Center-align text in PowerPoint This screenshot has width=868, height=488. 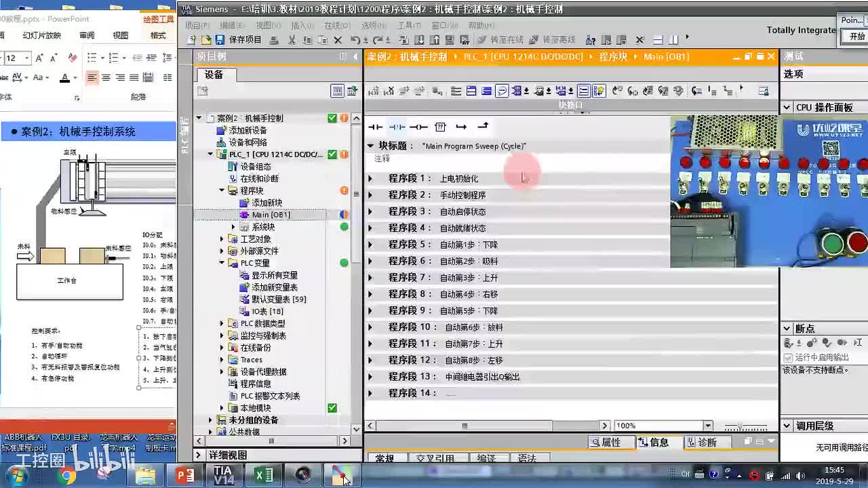pos(106,78)
